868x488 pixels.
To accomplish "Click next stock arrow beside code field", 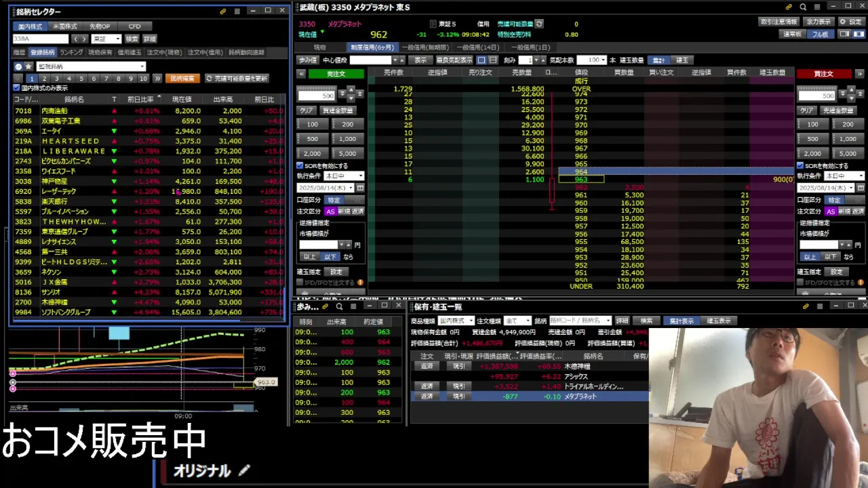I will click(x=84, y=39).
